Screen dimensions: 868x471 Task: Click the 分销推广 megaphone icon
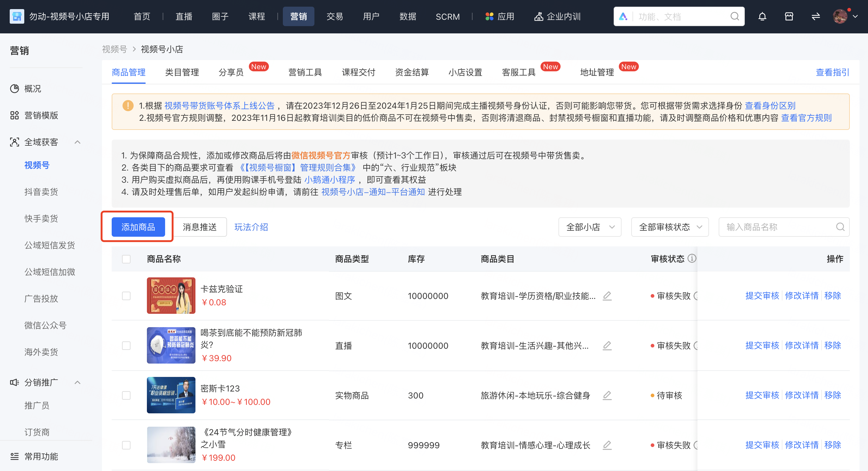[x=15, y=382]
